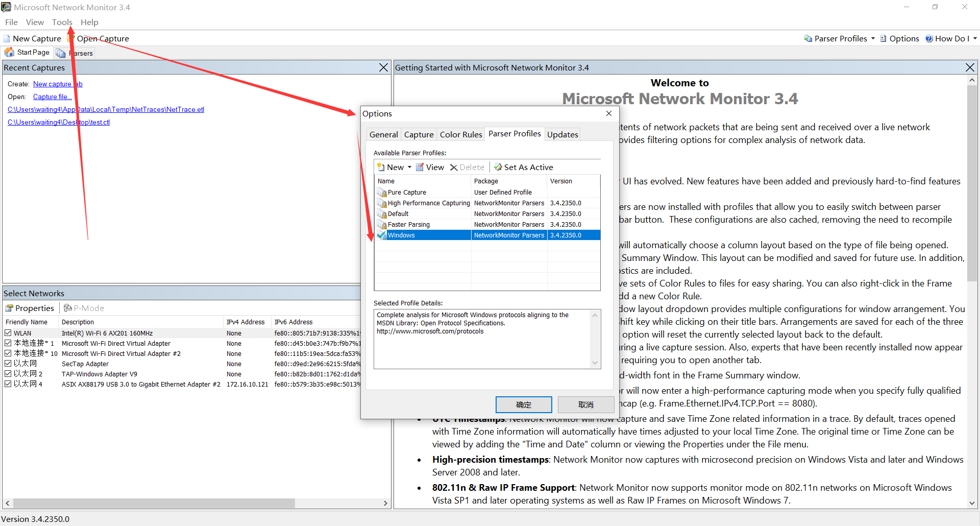Click the Parser Profiles toolbar icon
980x526 pixels.
(x=808, y=39)
